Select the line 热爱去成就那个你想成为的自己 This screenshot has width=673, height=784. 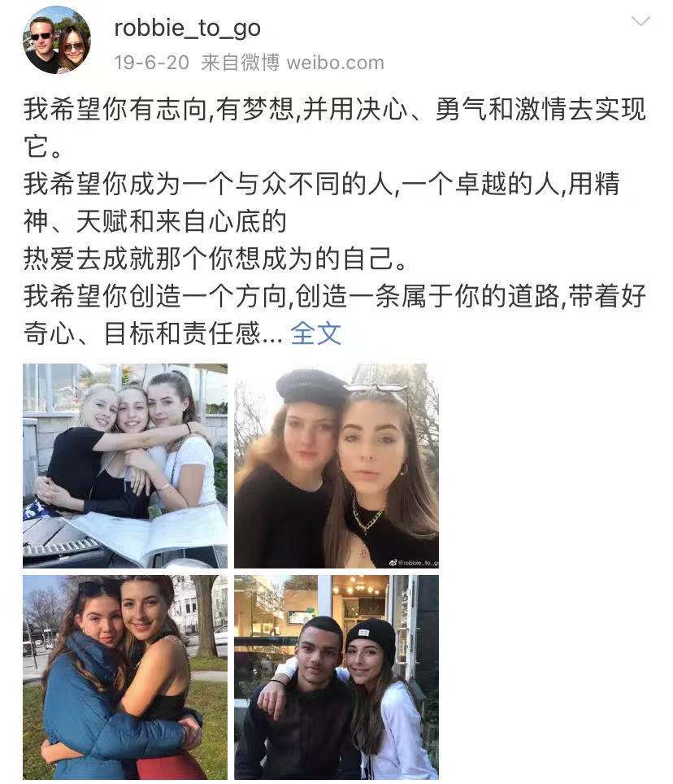click(x=215, y=259)
